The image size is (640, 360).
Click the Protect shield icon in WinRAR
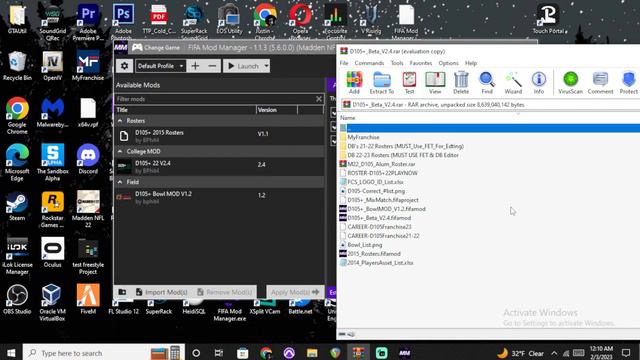coord(629,82)
